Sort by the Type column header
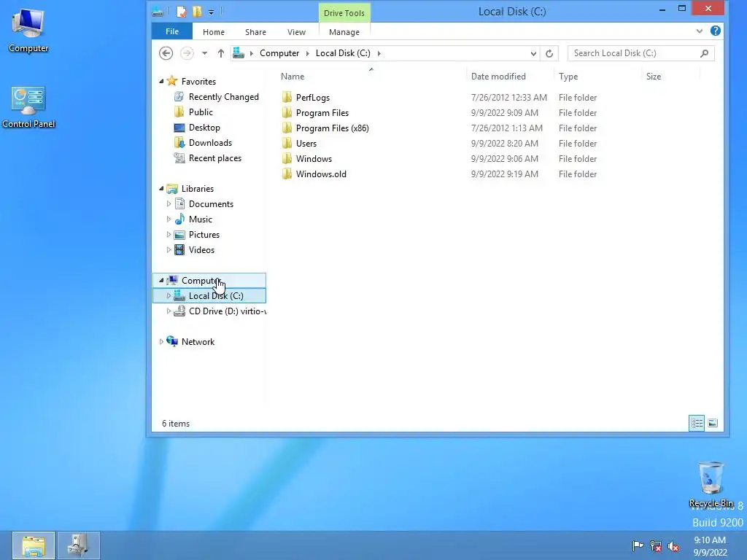 (x=598, y=76)
